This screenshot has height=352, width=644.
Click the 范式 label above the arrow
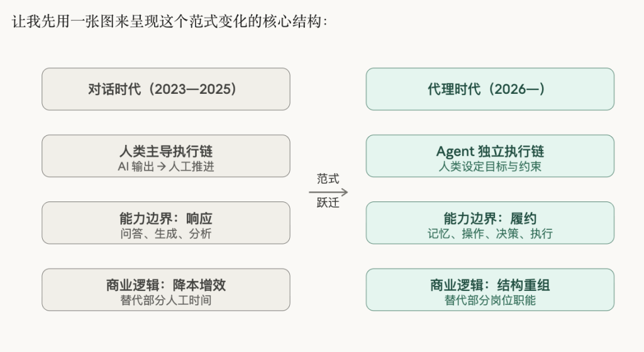tap(328, 179)
